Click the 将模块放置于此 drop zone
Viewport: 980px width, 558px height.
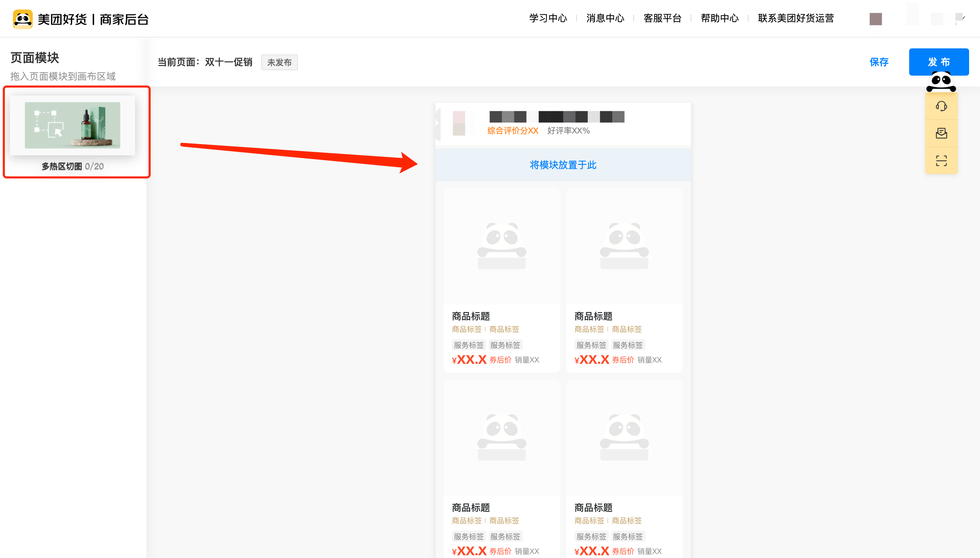tap(563, 165)
